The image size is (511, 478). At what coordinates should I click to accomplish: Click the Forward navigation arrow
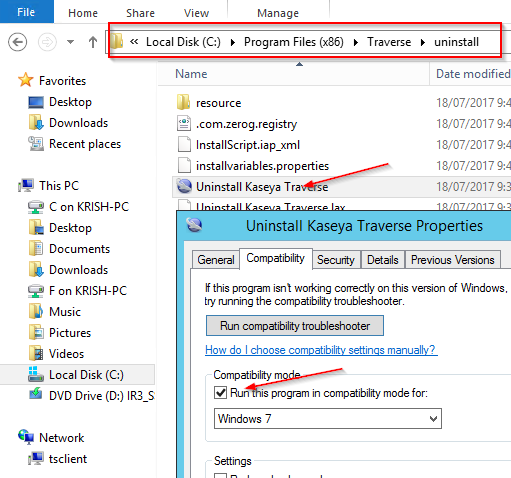(47, 42)
